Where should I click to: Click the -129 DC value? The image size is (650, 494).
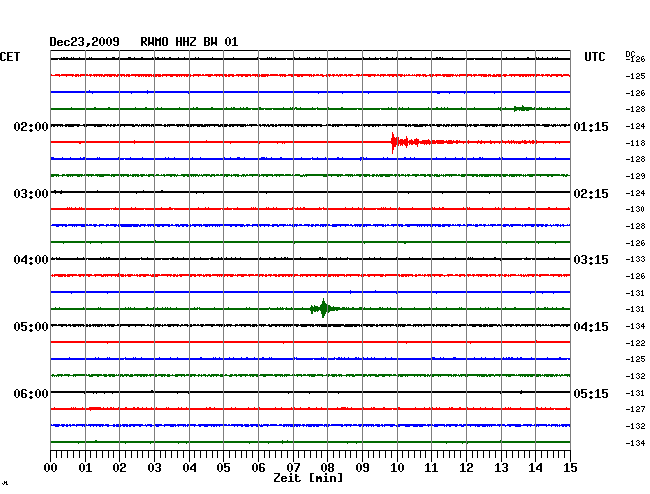635,176
